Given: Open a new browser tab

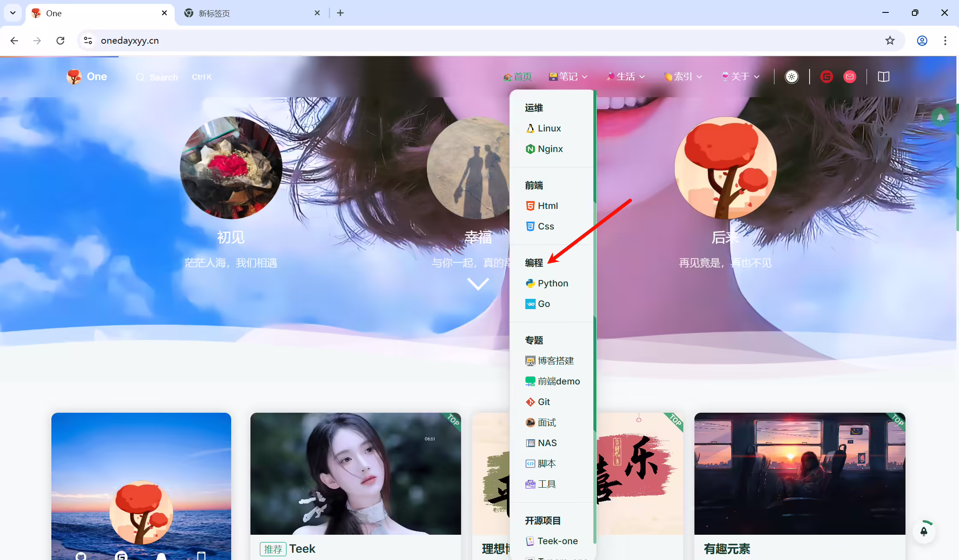Looking at the screenshot, I should click(340, 13).
